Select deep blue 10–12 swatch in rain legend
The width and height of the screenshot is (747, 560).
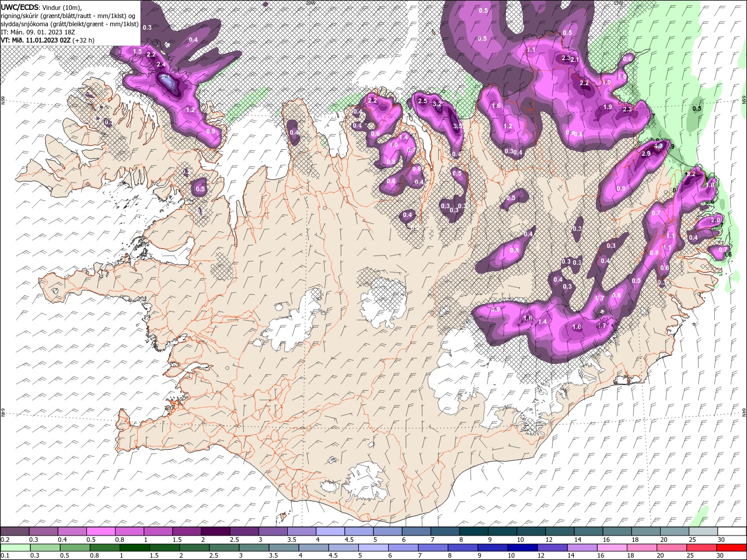(522, 548)
